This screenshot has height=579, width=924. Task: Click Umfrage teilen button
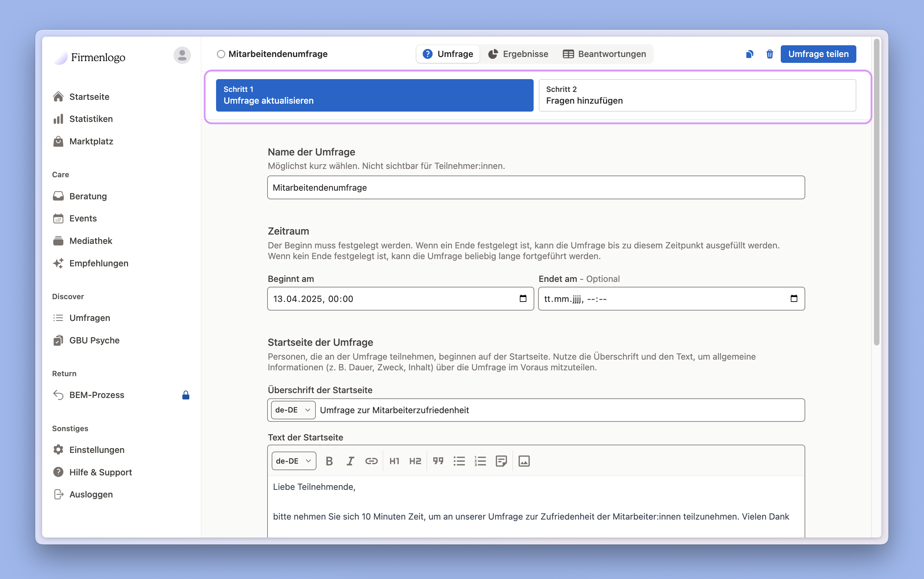pyautogui.click(x=818, y=54)
